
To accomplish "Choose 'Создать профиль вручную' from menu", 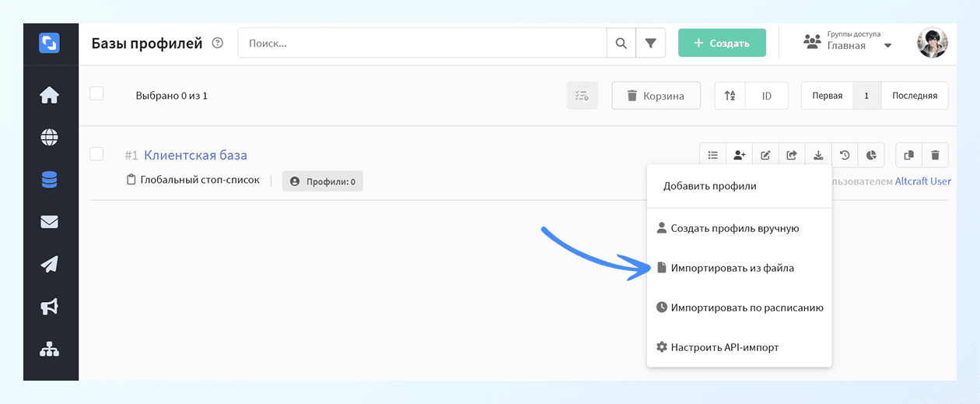I will [734, 228].
